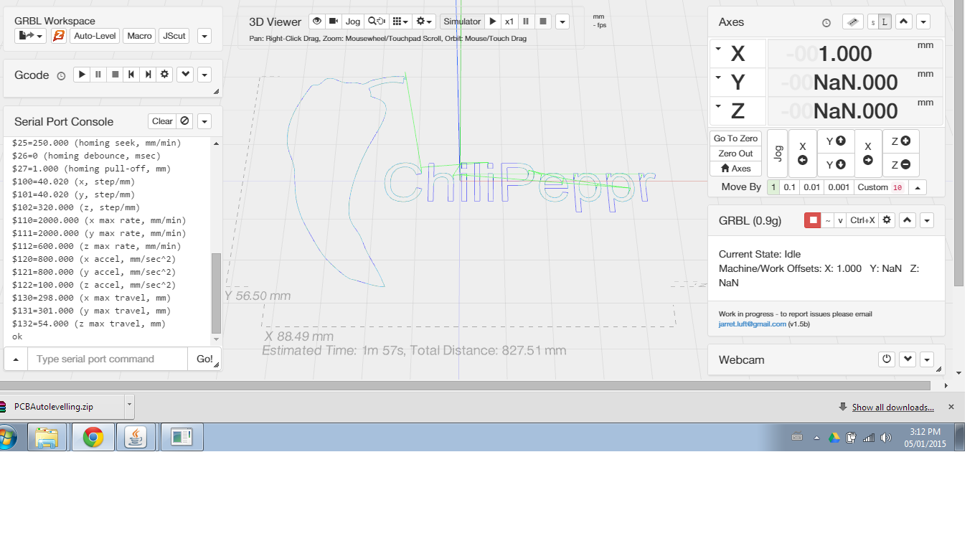This screenshot has width=980, height=551.
Task: Click Show all downloads link
Action: (892, 408)
